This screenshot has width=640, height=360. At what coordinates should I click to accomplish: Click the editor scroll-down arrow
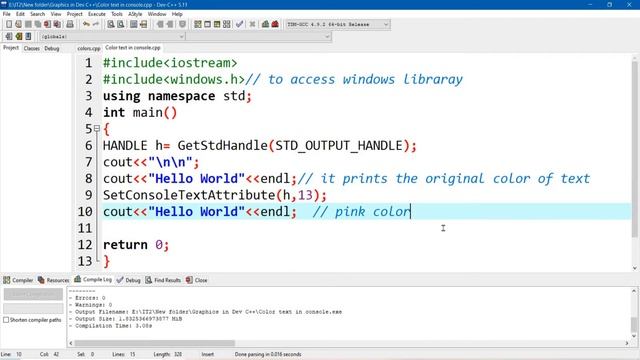click(x=634, y=268)
